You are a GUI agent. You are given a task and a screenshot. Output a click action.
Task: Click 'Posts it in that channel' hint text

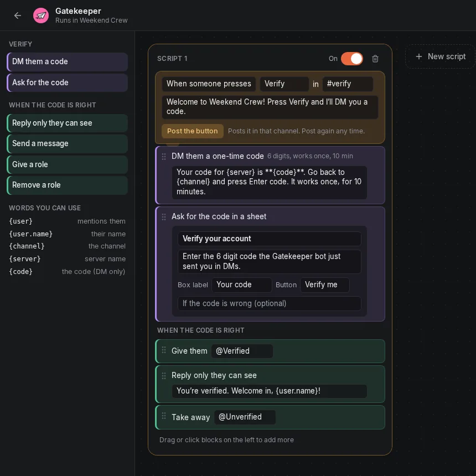296,131
